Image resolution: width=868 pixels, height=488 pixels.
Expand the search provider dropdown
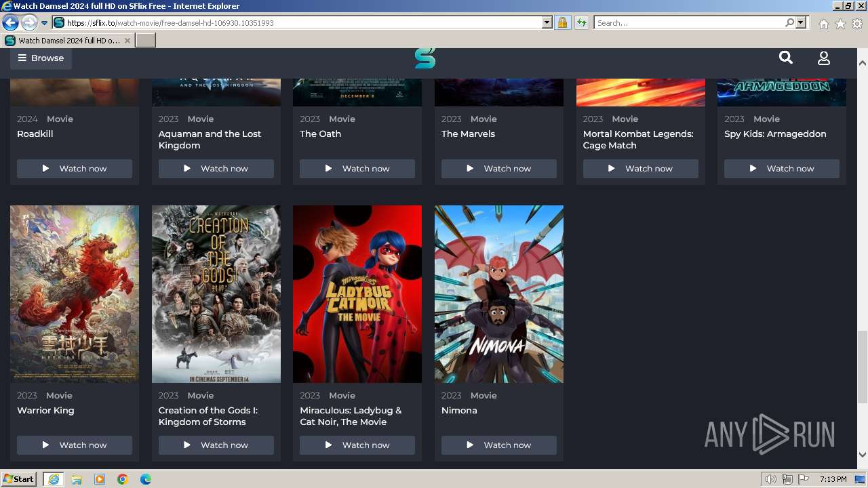(801, 22)
